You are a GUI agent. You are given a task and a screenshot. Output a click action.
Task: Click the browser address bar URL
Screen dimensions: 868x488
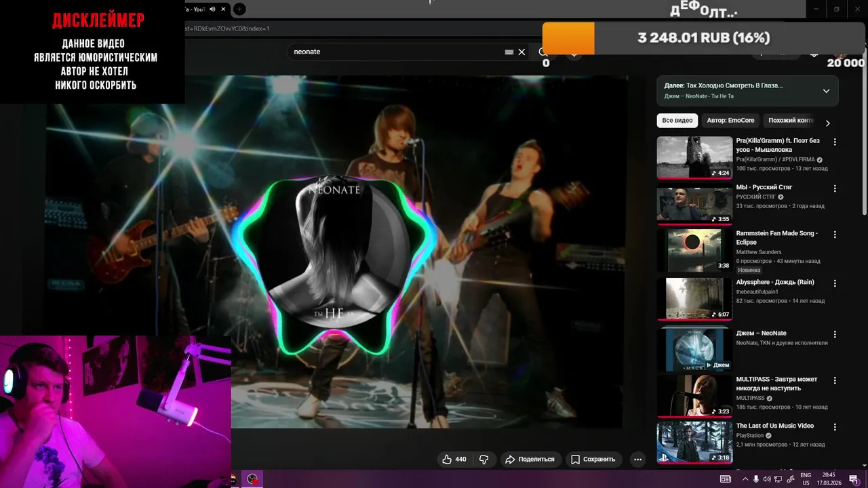click(x=227, y=28)
